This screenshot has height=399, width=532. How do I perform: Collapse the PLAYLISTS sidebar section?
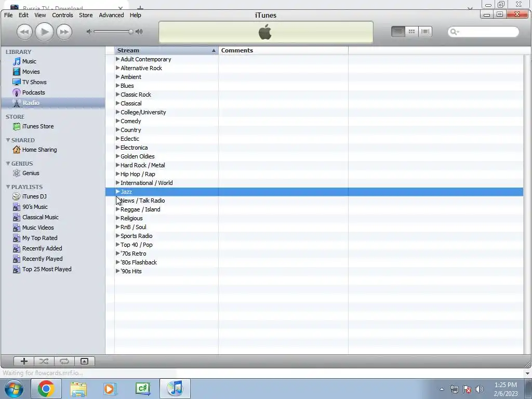coord(8,187)
